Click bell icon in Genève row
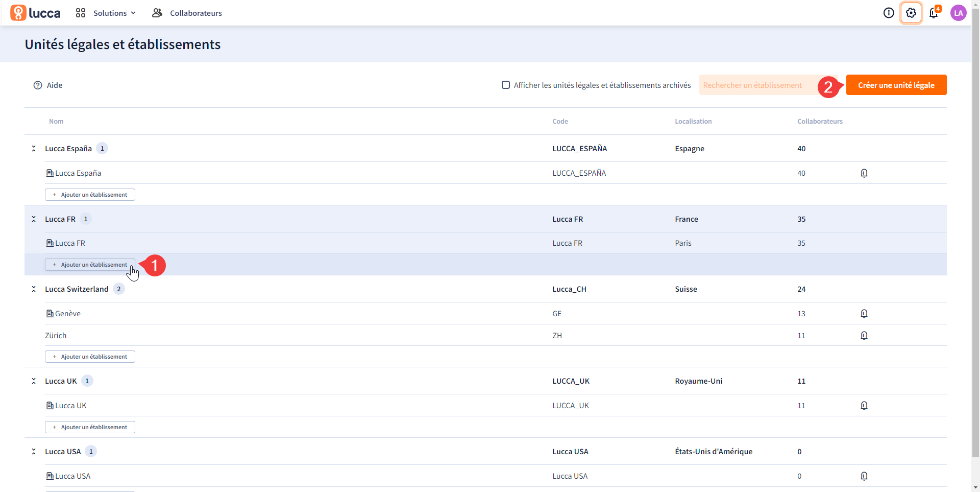The width and height of the screenshot is (980, 492). point(864,314)
